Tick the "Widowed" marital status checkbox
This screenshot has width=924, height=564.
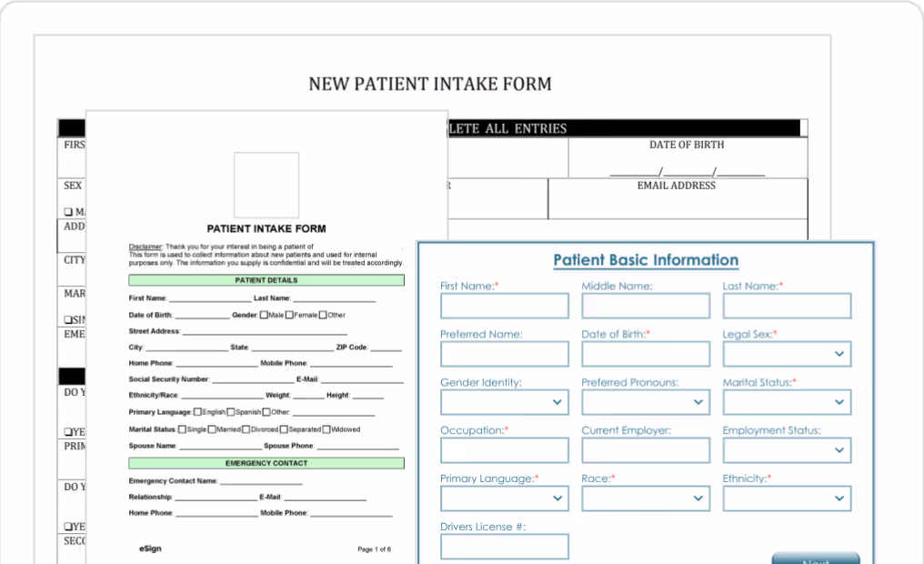pyautogui.click(x=326, y=429)
